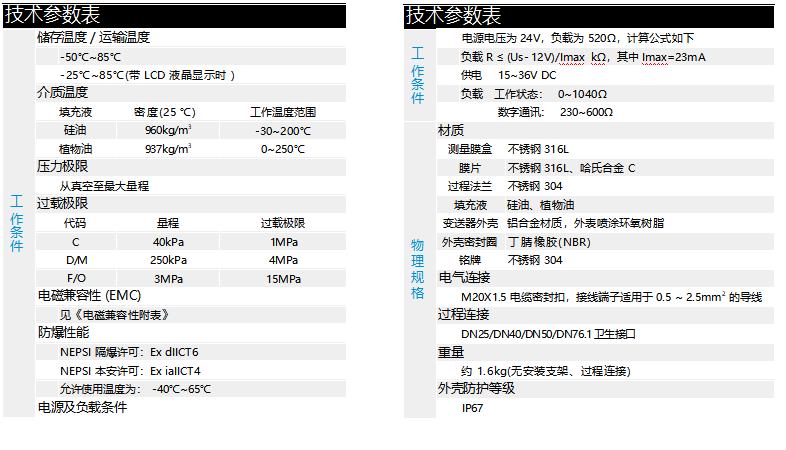
Task: Select the 介质温度 section heading
Action: pyautogui.click(x=62, y=93)
